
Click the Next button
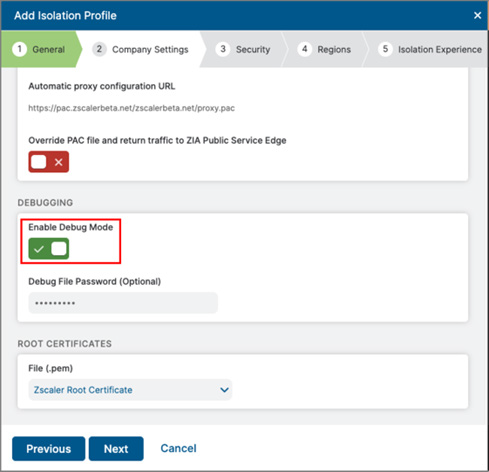pos(116,449)
